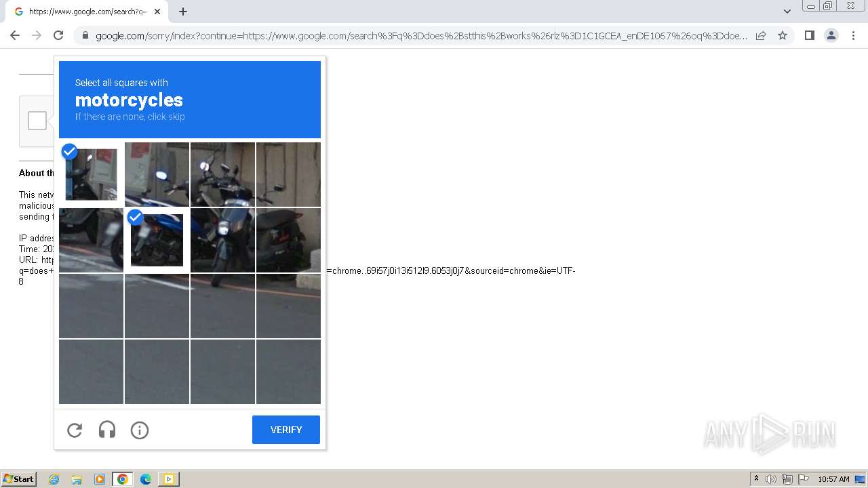Open Microsoft Edge from taskbar
868x488 pixels.
click(x=146, y=479)
